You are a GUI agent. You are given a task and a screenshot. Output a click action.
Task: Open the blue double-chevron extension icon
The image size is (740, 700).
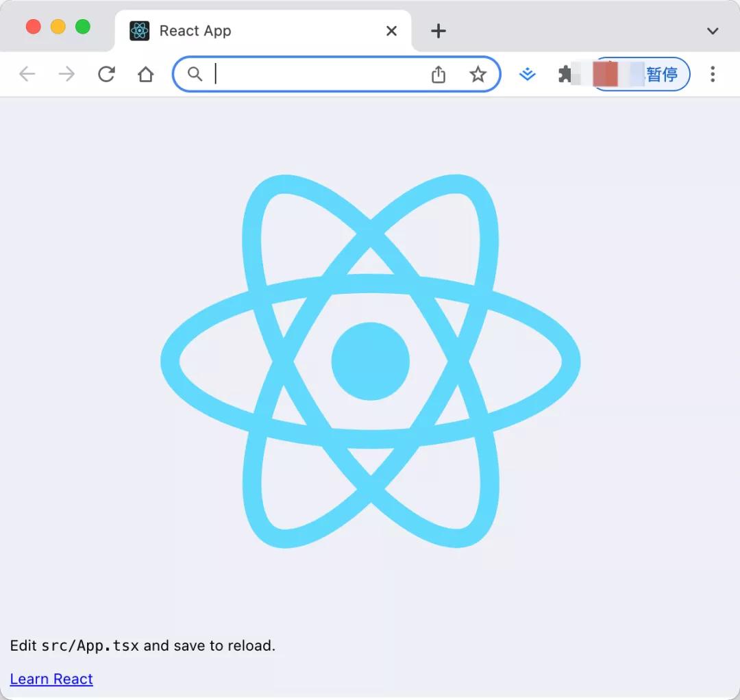point(527,74)
